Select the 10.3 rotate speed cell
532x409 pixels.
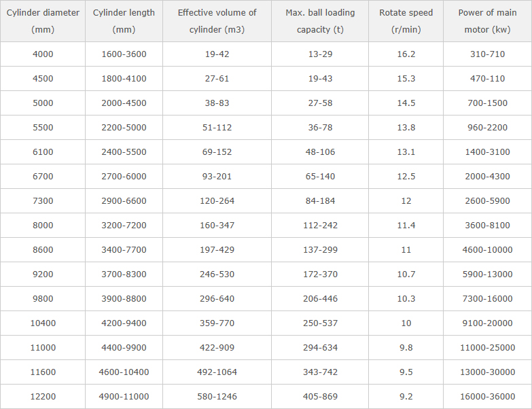coord(406,299)
